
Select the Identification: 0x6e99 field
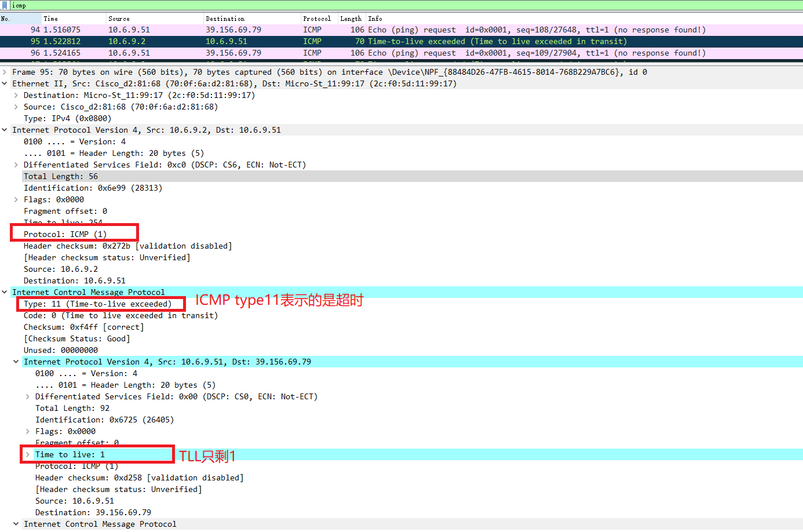[87, 188]
